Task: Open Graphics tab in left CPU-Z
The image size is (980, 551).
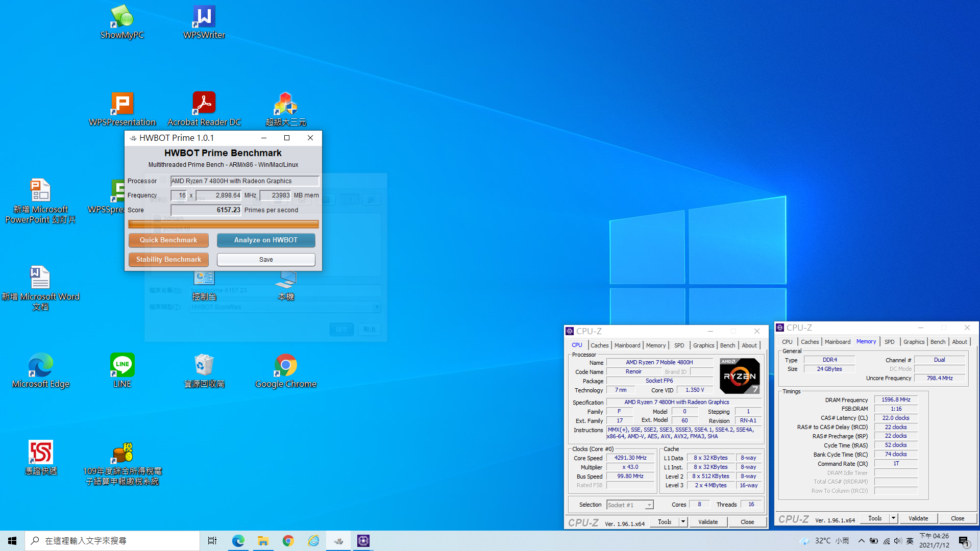Action: [704, 345]
